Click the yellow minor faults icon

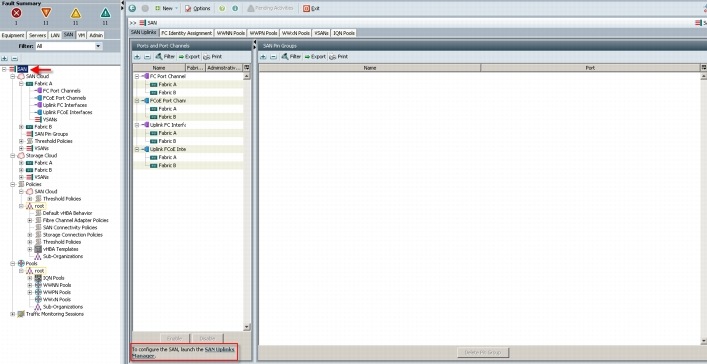click(x=76, y=13)
